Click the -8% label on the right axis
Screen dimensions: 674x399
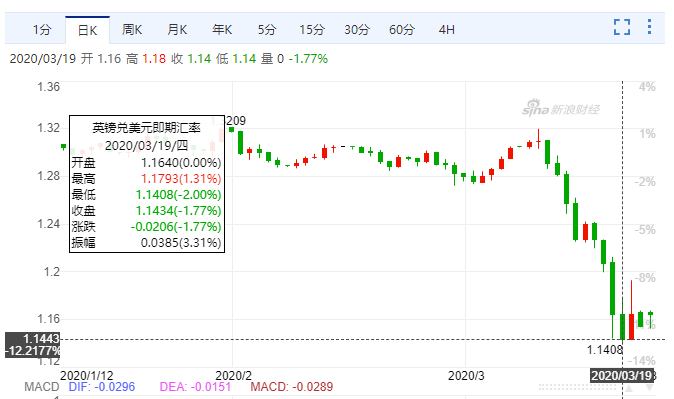645,278
